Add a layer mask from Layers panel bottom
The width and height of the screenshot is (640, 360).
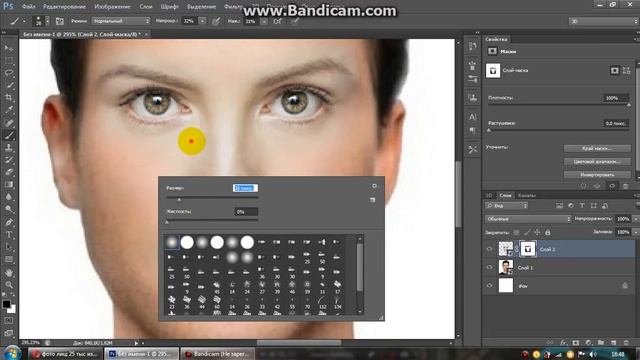(576, 342)
